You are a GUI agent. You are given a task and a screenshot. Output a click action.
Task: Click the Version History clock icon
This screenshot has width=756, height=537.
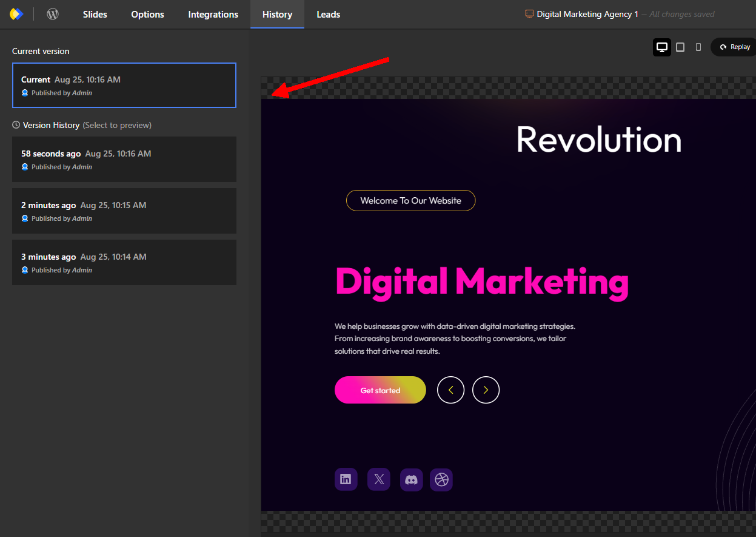[16, 125]
